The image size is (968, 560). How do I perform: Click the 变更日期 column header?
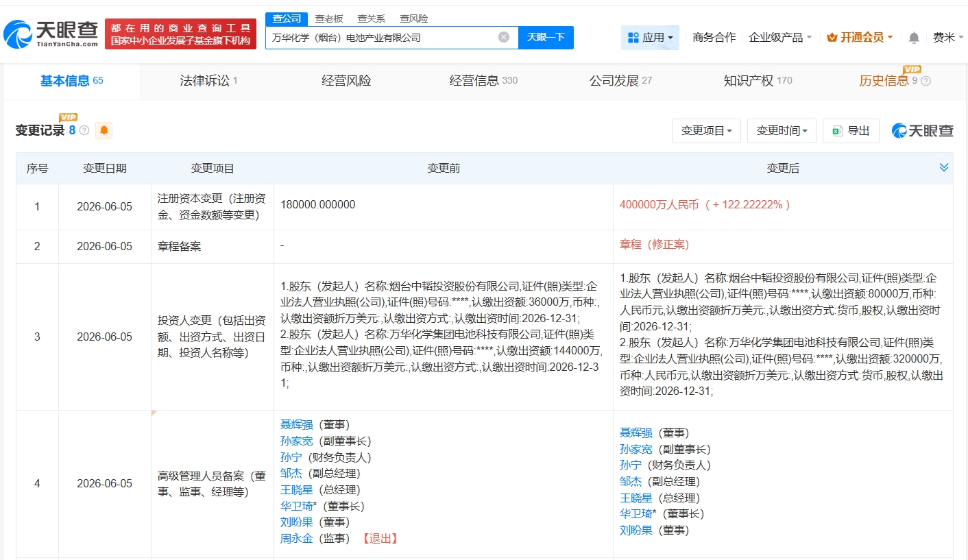(105, 169)
